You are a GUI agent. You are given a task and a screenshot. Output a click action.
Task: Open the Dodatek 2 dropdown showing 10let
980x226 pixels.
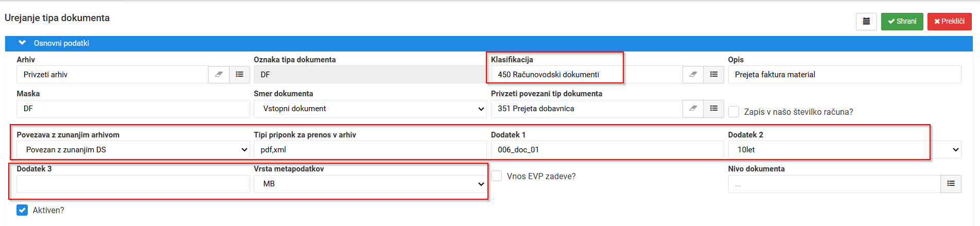(x=845, y=150)
